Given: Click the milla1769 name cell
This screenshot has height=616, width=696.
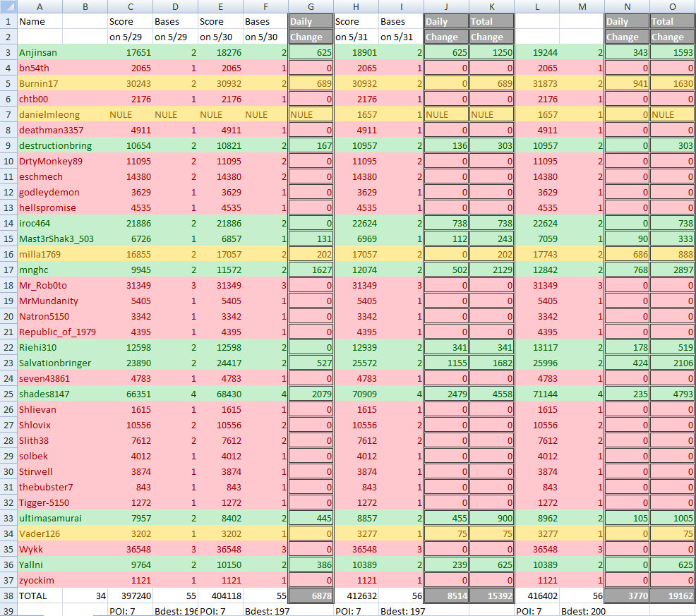Looking at the screenshot, I should coord(40,254).
